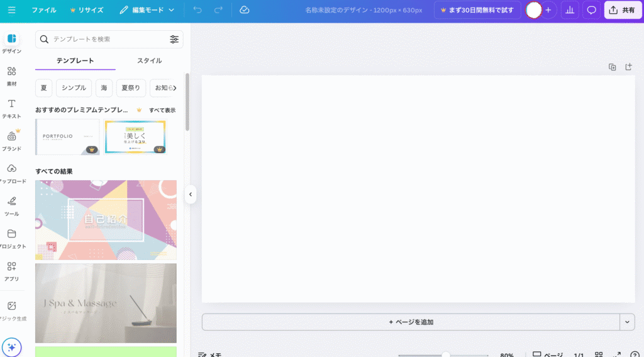Click the cloud save status icon
This screenshot has height=357, width=644.
245,10
